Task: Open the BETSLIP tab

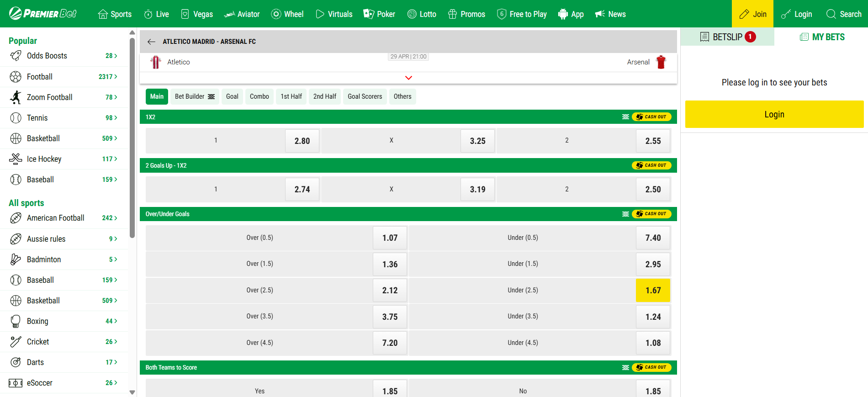Action: coord(727,37)
